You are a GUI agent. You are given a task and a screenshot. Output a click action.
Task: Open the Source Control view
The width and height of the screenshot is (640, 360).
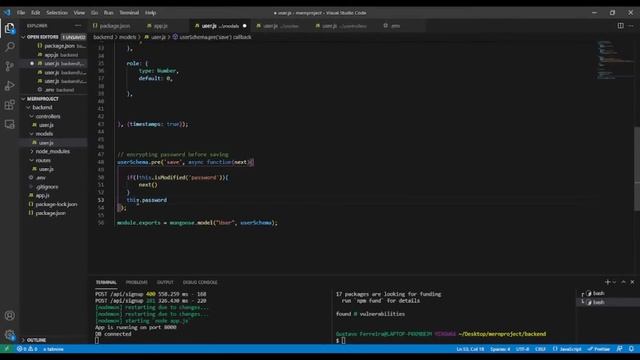tap(9, 66)
